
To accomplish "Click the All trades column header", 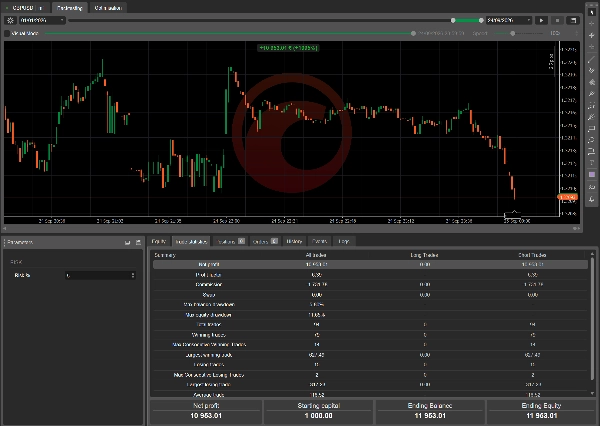I will (x=316, y=255).
